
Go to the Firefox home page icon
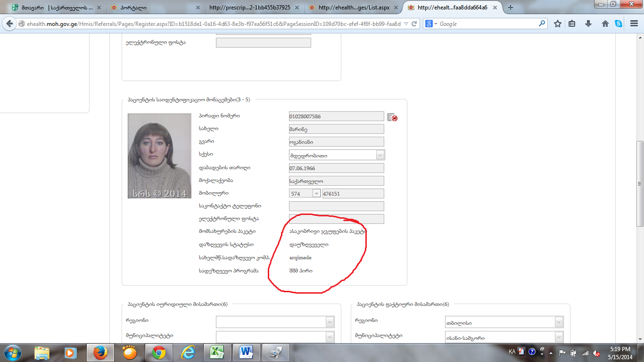tap(605, 24)
